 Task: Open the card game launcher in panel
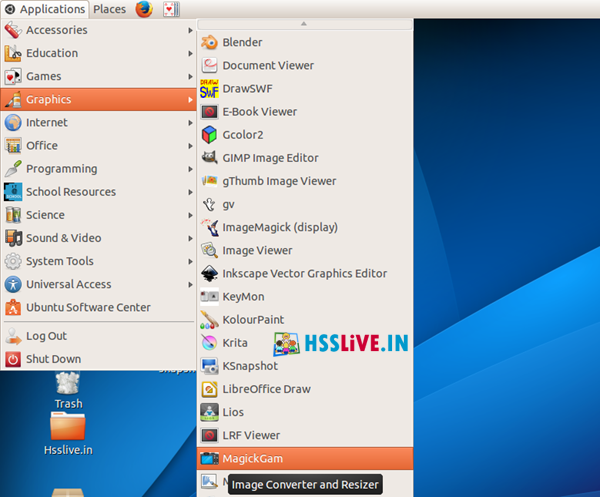coord(171,9)
